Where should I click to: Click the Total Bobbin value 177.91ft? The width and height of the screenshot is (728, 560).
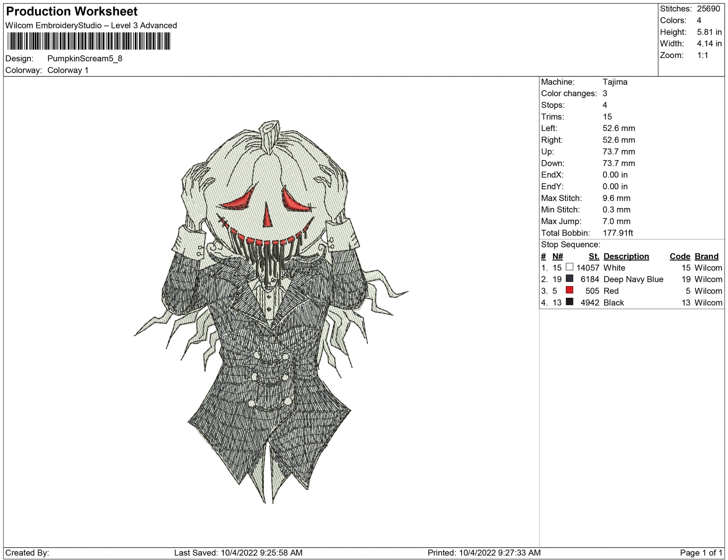pyautogui.click(x=618, y=233)
